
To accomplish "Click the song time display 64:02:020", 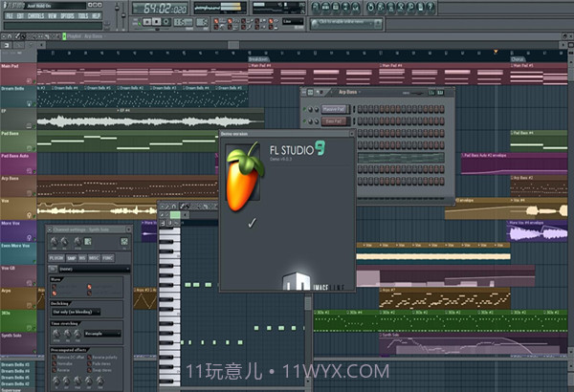I will coord(160,8).
